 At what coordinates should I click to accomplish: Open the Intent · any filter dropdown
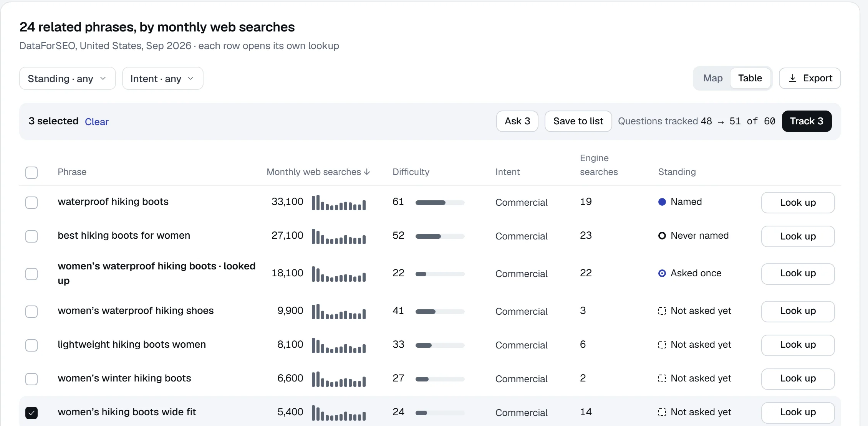pos(163,79)
